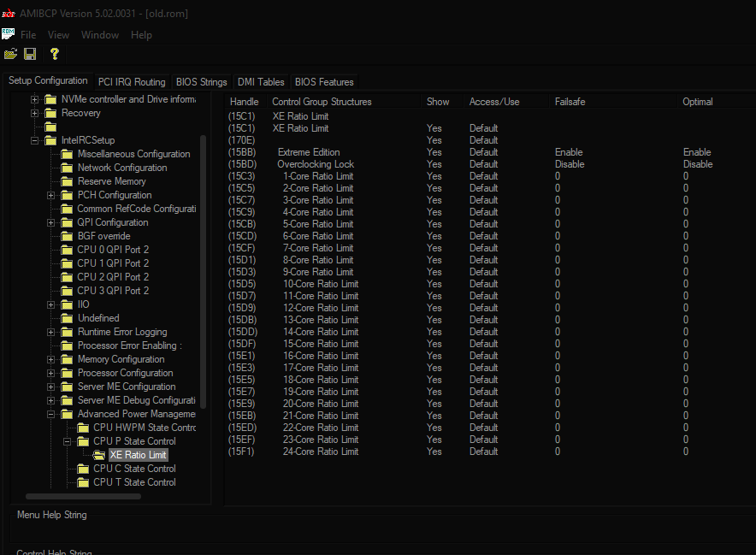Switch to the BIOS Features tab
Screen dimensions: 756x555
coord(324,82)
